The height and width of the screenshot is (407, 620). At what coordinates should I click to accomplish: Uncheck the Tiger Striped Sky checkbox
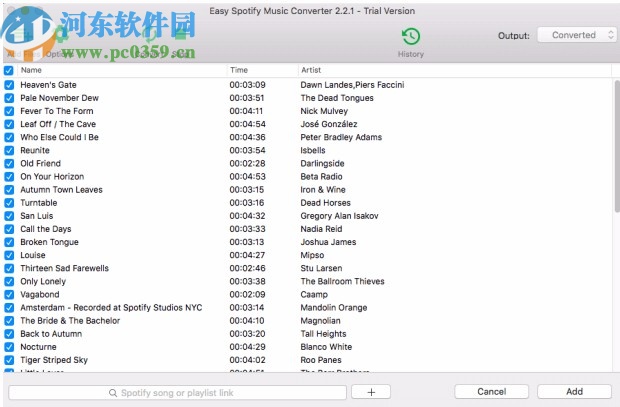click(x=9, y=360)
